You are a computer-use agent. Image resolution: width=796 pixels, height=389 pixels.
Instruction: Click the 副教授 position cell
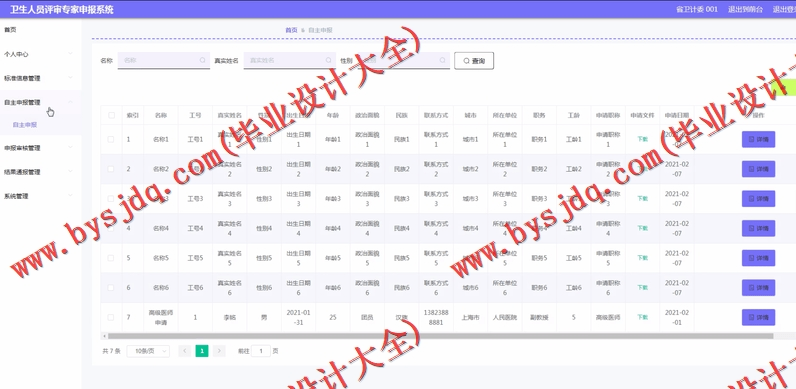pos(539,317)
